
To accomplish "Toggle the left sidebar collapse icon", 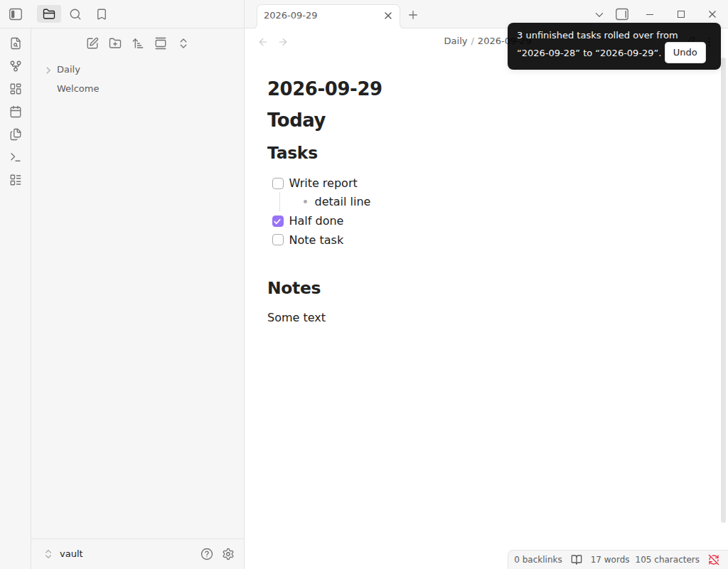I will tap(16, 14).
